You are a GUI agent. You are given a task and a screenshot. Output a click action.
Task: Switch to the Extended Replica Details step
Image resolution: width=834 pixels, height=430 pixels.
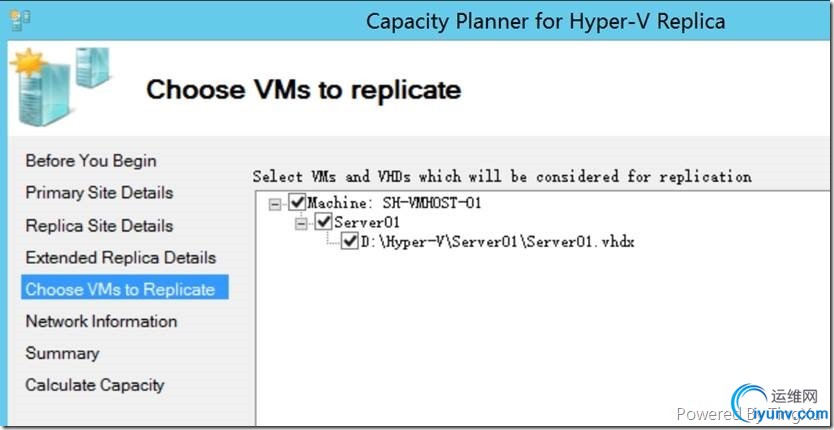point(120,257)
